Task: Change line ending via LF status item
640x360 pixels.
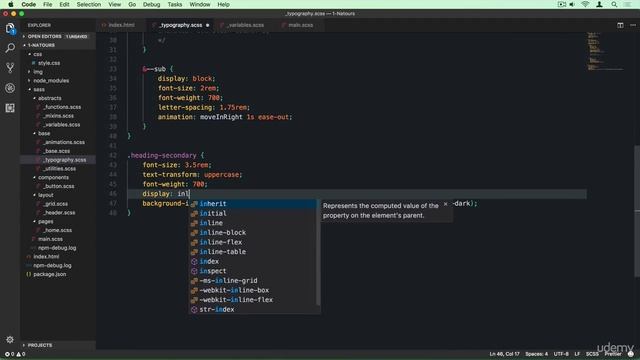Action: (x=577, y=354)
